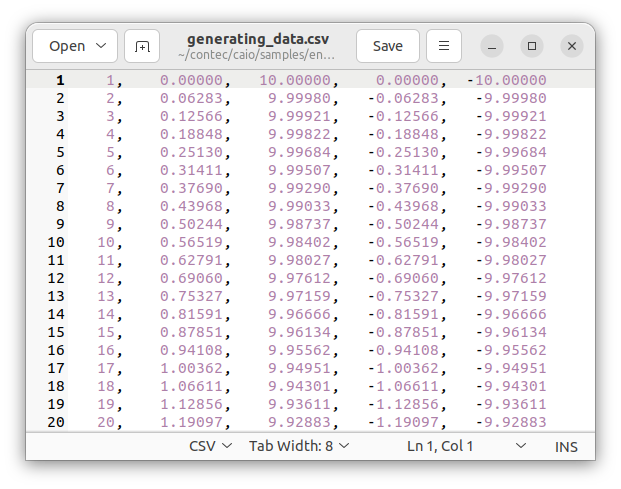621x489 pixels.
Task: Expand the Tab Width: 8 menu
Action: pos(299,446)
